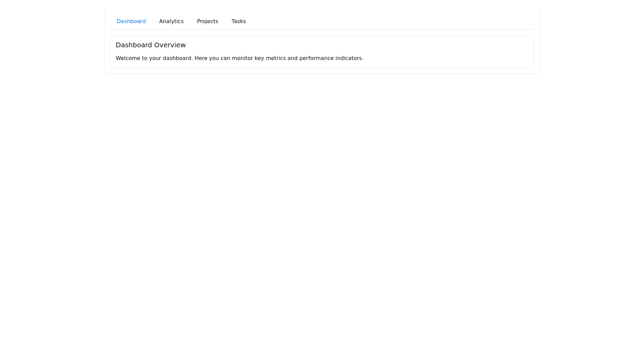
Task: Switch to the Analytics tab
Action: click(x=171, y=21)
